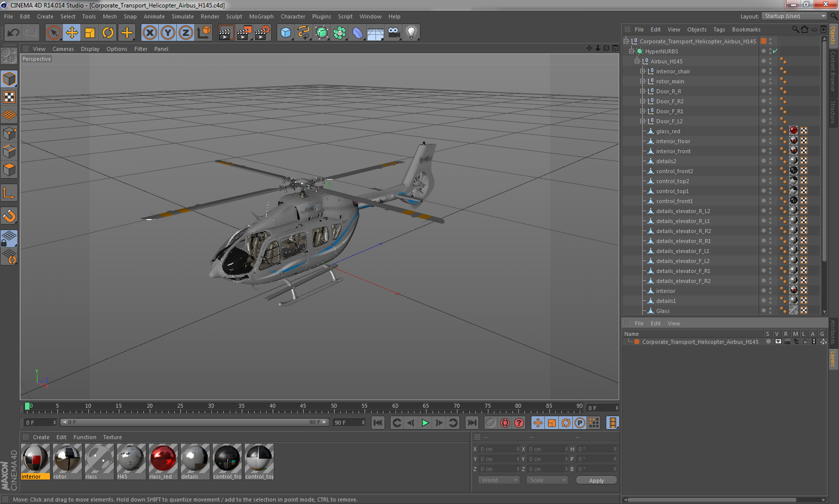The width and height of the screenshot is (839, 504).
Task: Expand the Door_R_R group
Action: (643, 91)
